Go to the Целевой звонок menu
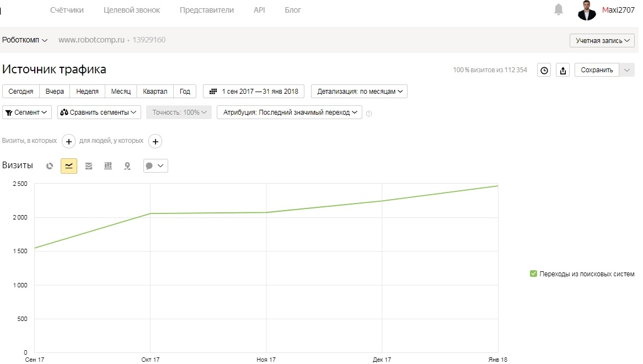 click(x=132, y=10)
